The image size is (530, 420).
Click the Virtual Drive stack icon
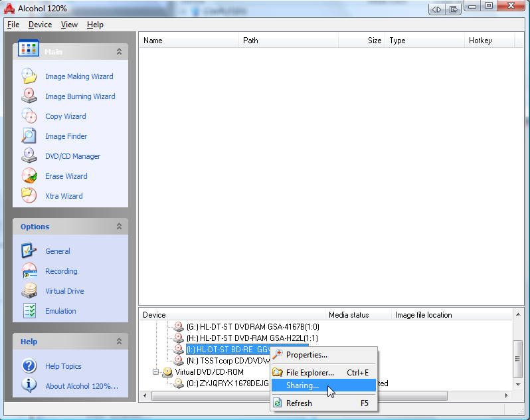click(29, 290)
